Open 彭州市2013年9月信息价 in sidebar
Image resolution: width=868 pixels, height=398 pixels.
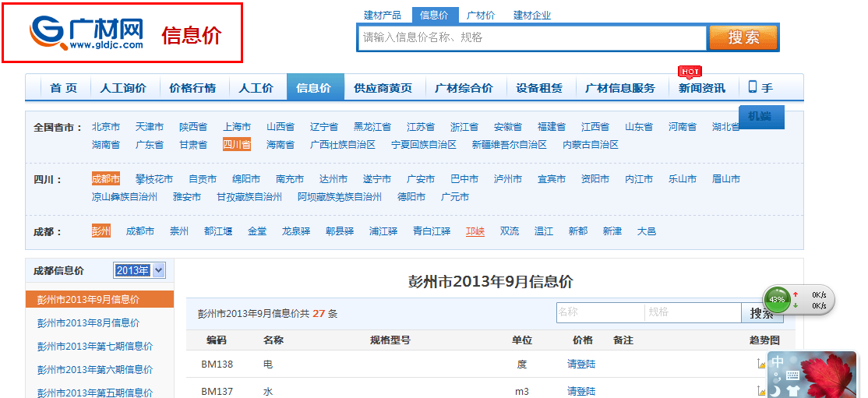pyautogui.click(x=100, y=299)
